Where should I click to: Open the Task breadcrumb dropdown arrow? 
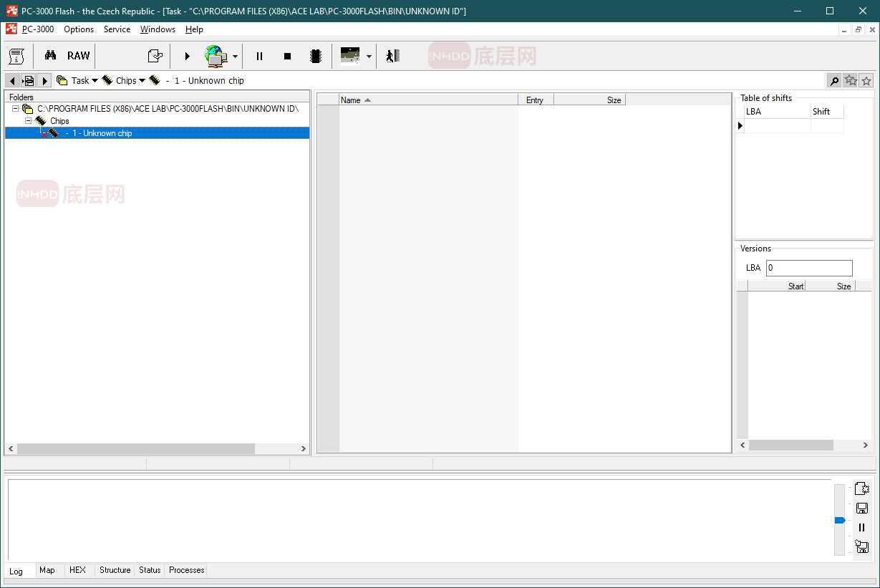click(x=95, y=81)
